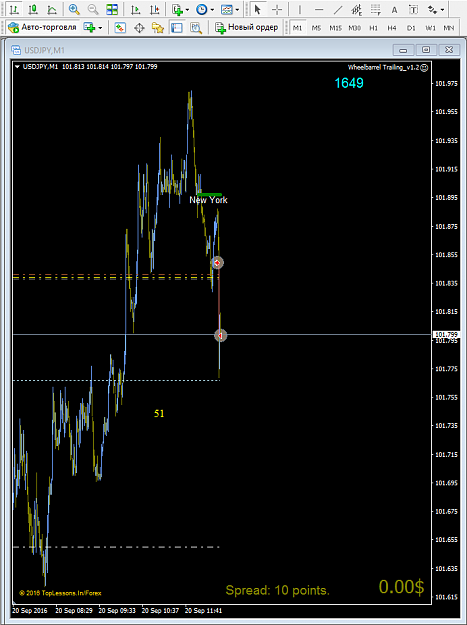Show the Navigator panel
Screen dimensions: 467x625
[x=158, y=28]
